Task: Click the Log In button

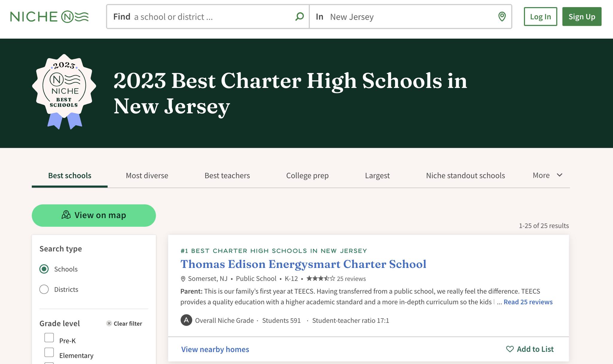Action: coord(540,16)
